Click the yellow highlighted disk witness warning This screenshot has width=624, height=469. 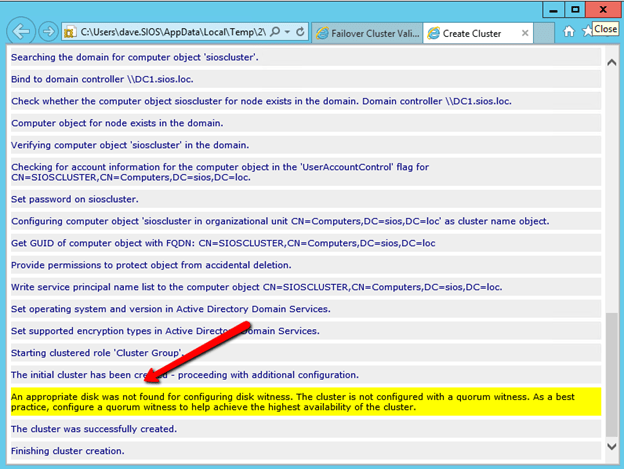pos(300,401)
